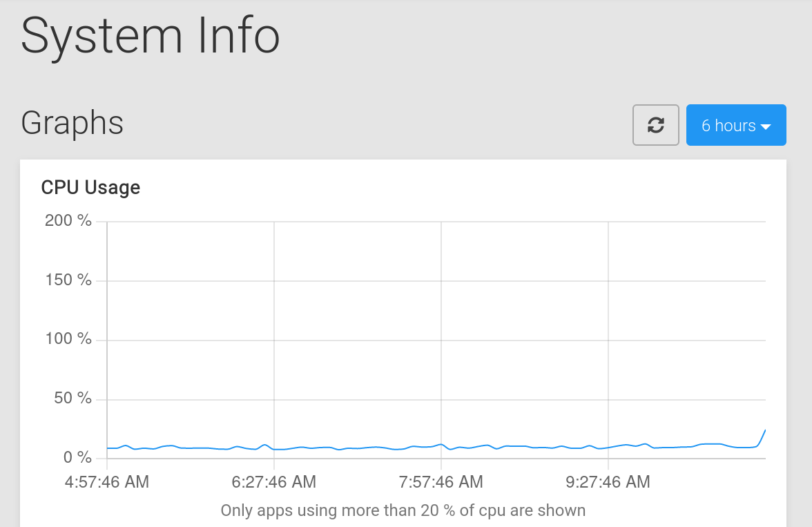This screenshot has height=527, width=812.
Task: Click the CPU line where it crosses 7:57:46 AM
Action: [441, 444]
